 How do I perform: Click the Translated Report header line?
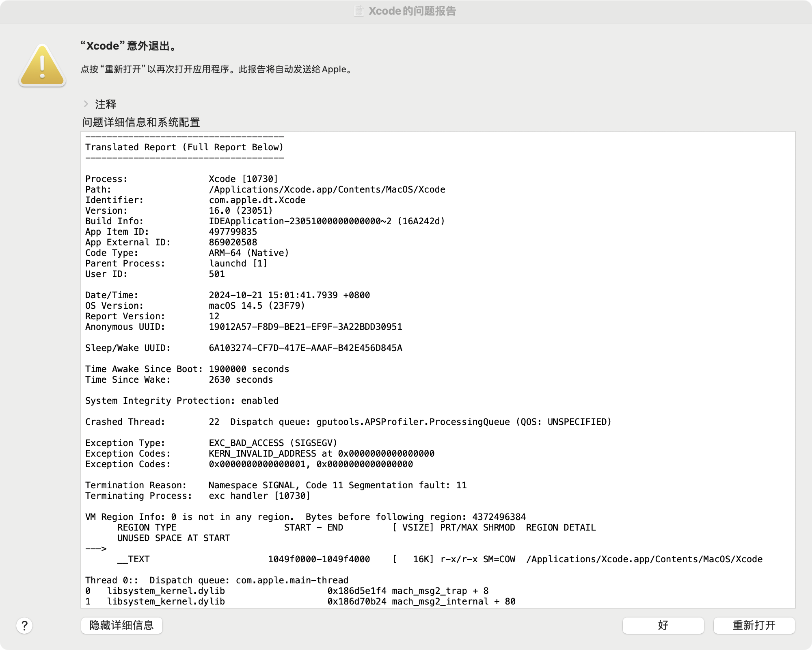pyautogui.click(x=184, y=147)
